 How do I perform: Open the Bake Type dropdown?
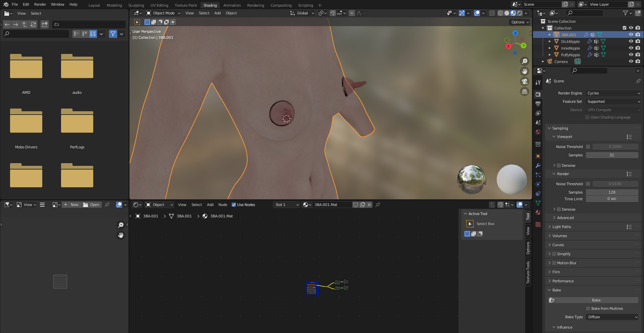(x=612, y=317)
